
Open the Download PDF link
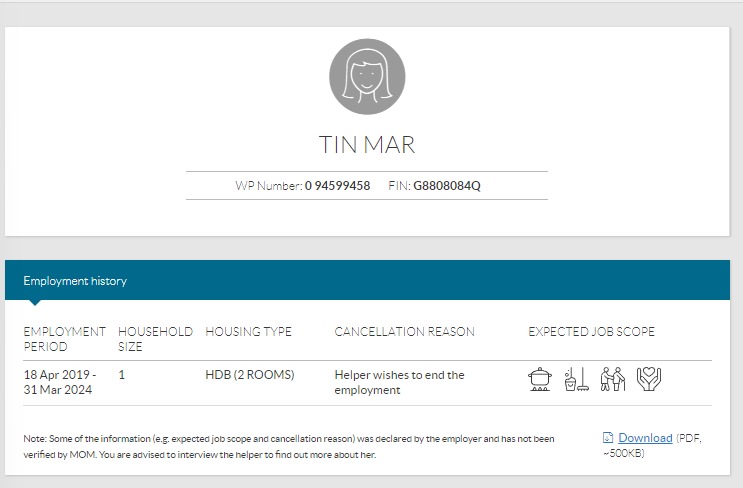[645, 438]
